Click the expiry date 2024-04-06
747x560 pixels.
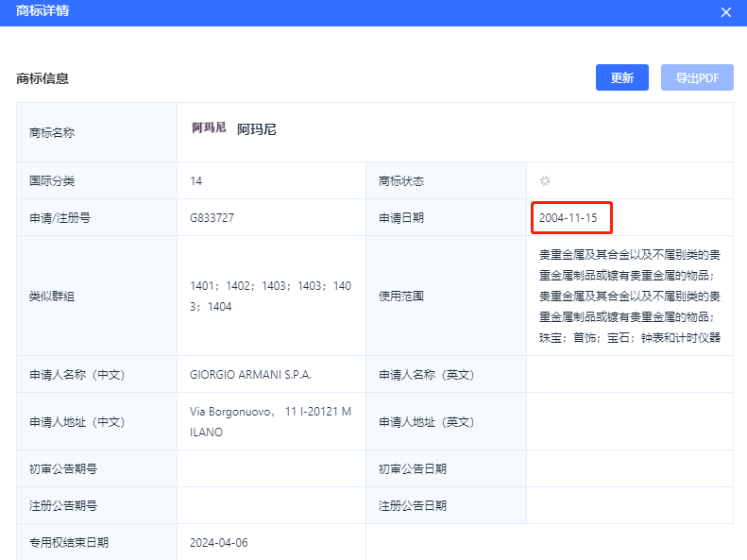click(219, 543)
